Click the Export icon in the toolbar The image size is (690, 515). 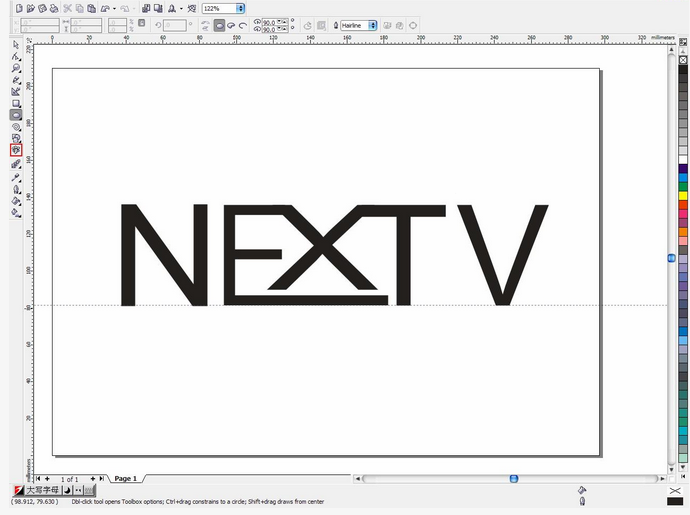[x=158, y=8]
